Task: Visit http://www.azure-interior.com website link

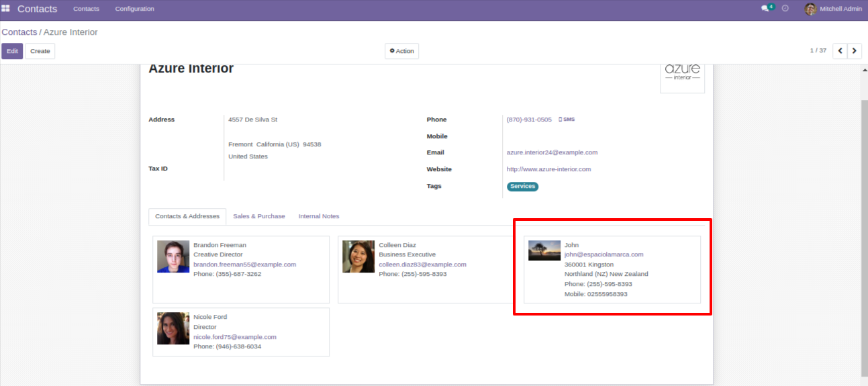Action: click(x=548, y=169)
